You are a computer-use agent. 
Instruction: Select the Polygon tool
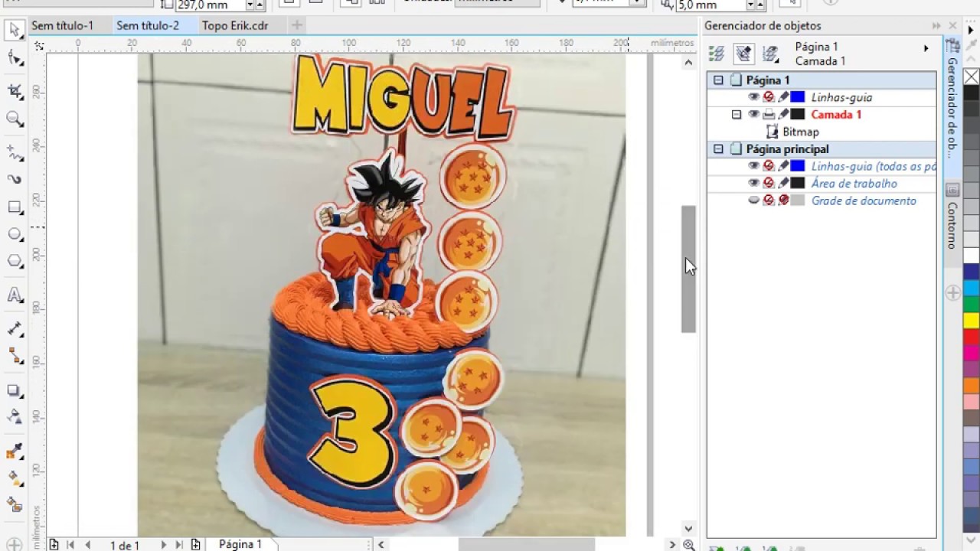15,262
